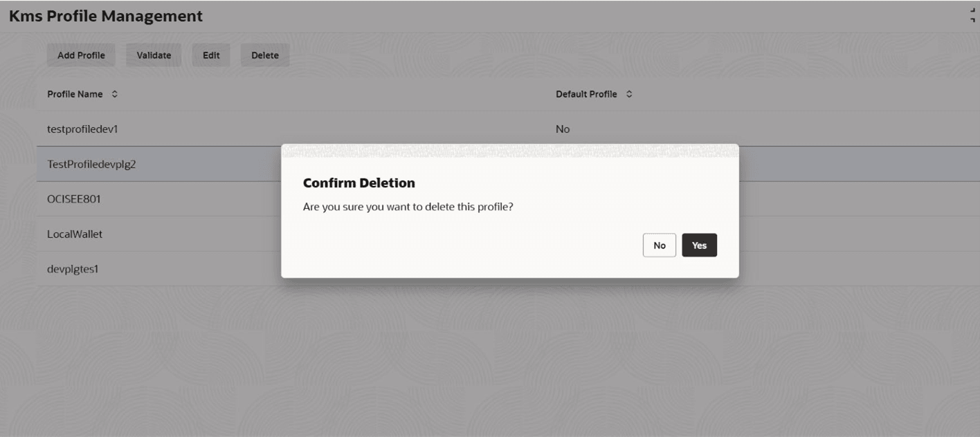Click the Validate button

tap(154, 55)
